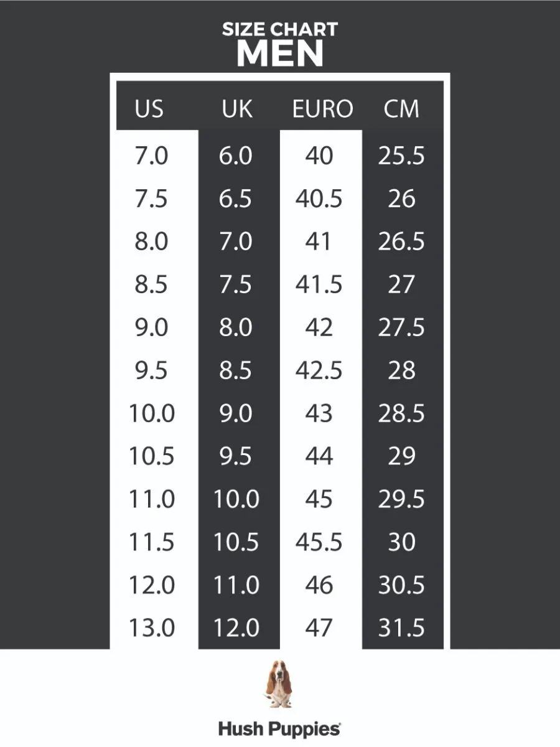Click EURO size 41 cell
This screenshot has width=560, height=747.
319,241
